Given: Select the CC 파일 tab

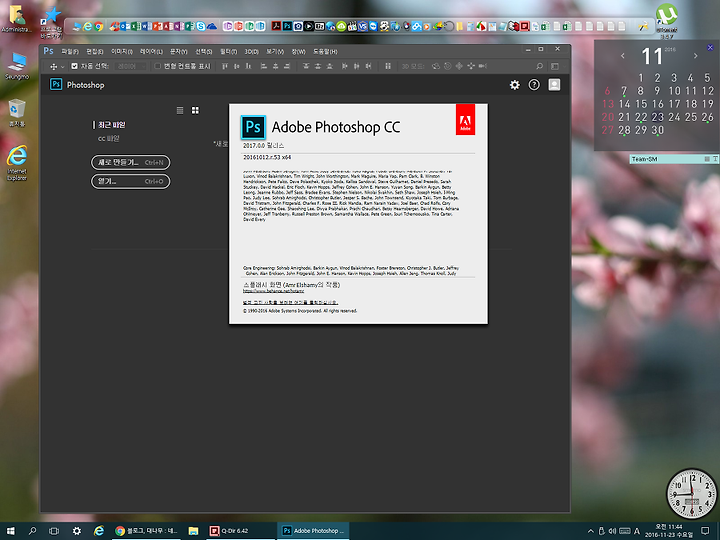Looking at the screenshot, I should point(108,138).
